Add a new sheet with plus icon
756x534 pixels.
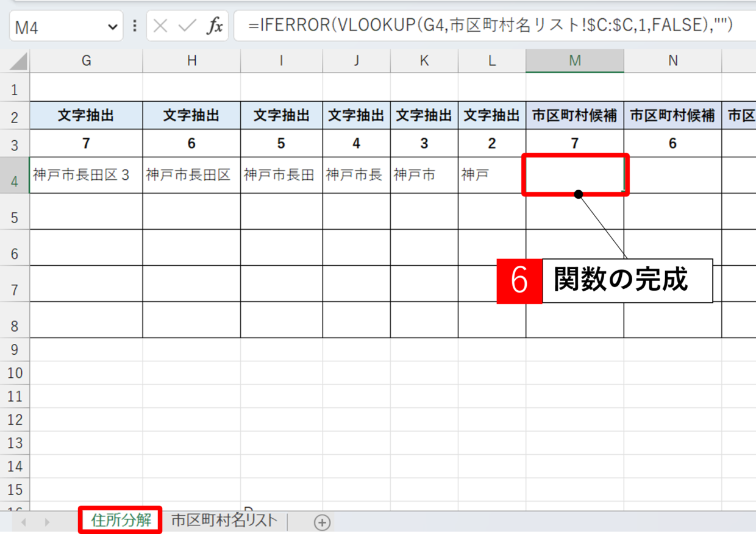click(x=322, y=522)
